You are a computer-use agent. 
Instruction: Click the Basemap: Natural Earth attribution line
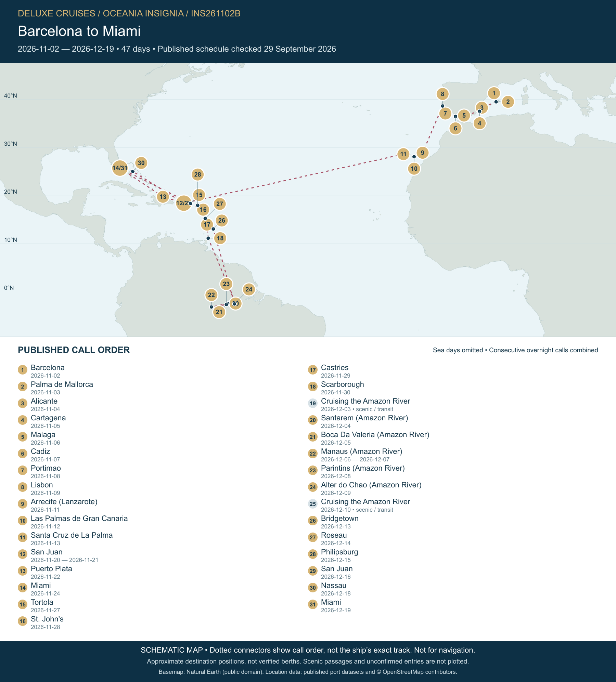coord(308,672)
